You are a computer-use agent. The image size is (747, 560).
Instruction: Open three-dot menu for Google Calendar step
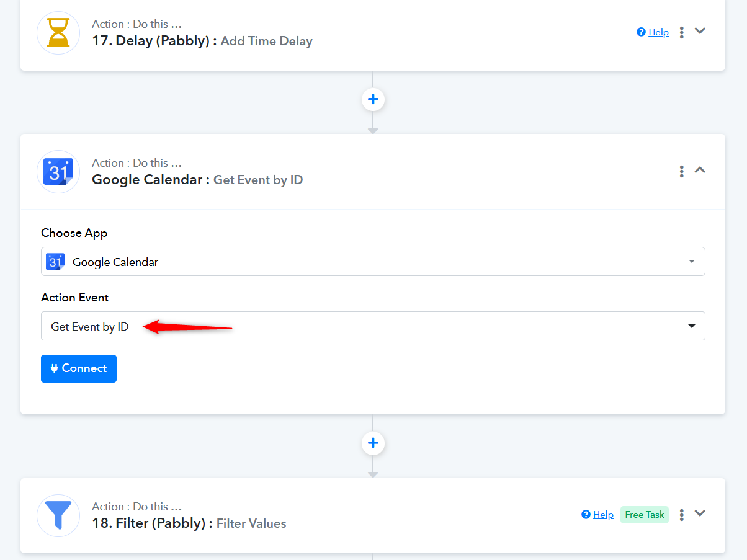pyautogui.click(x=681, y=171)
